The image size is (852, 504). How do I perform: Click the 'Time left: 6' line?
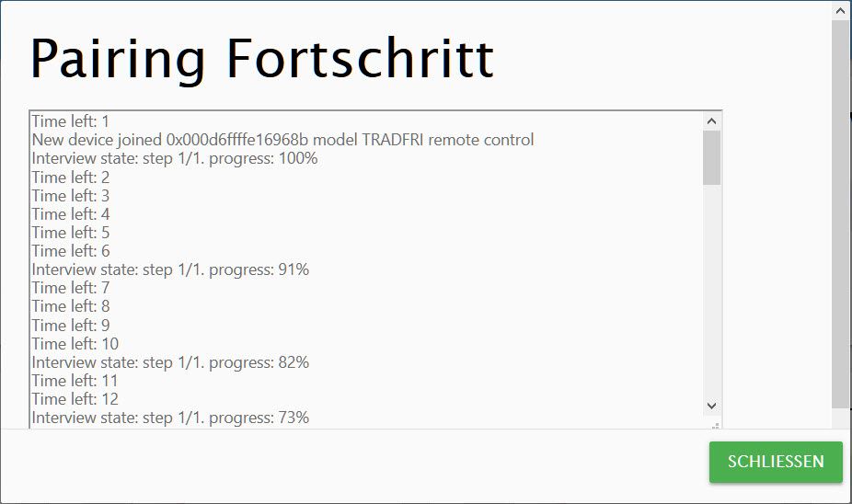point(71,251)
